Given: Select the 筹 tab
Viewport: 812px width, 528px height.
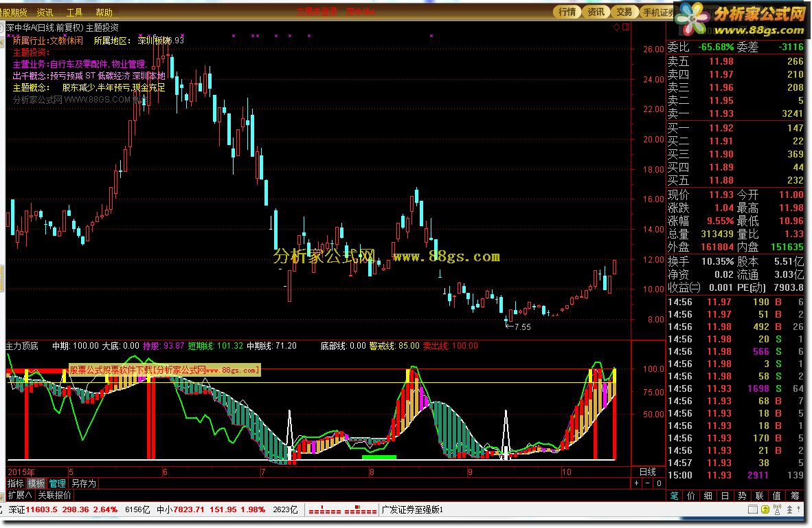Looking at the screenshot, I should pos(795,496).
